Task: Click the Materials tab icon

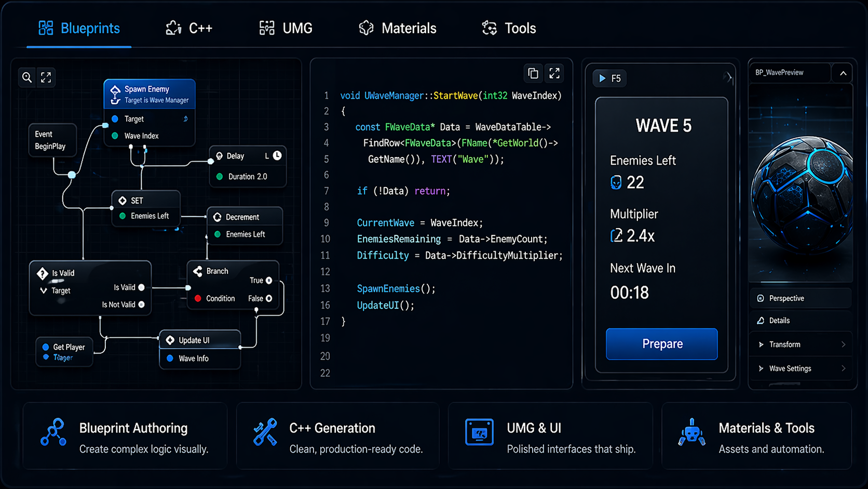Action: [366, 28]
